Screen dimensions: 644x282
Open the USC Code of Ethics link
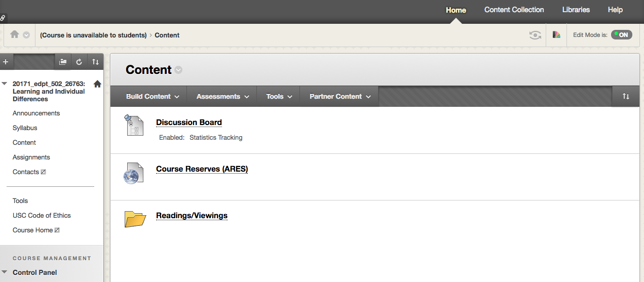pos(42,215)
